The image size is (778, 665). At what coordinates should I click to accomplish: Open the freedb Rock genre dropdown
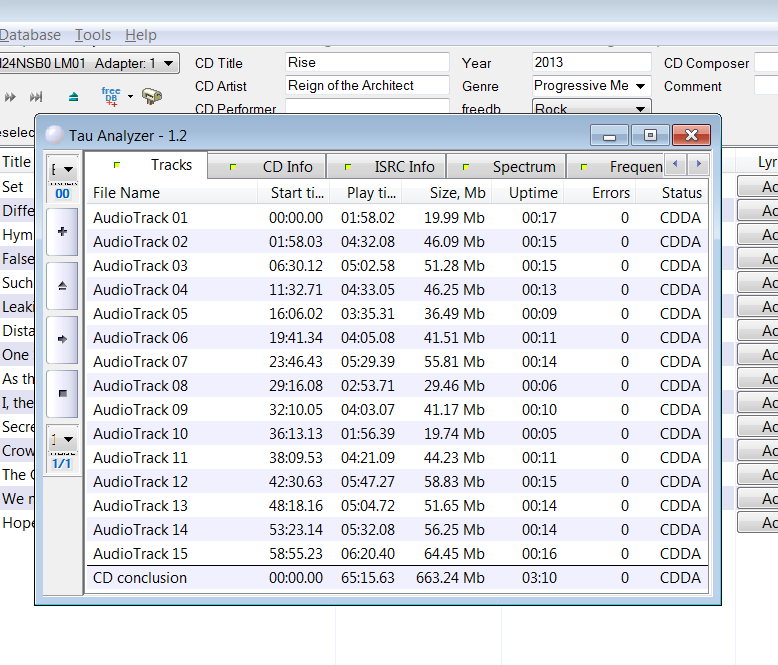coord(641,109)
